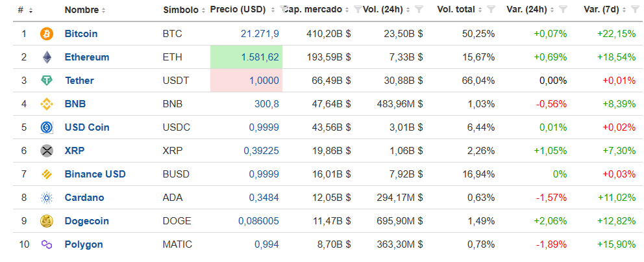Click the Cardano logo icon

click(x=46, y=198)
